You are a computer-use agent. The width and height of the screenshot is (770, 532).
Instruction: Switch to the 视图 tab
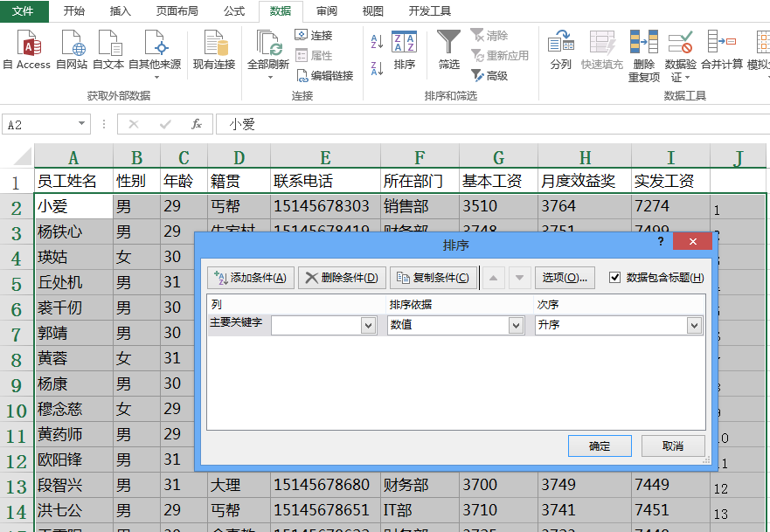372,10
